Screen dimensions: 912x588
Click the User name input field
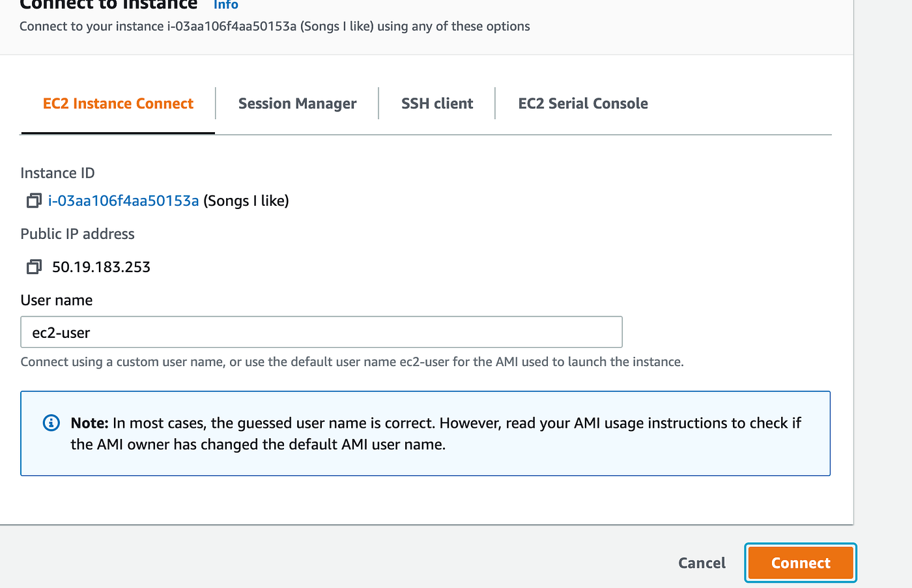tap(321, 333)
